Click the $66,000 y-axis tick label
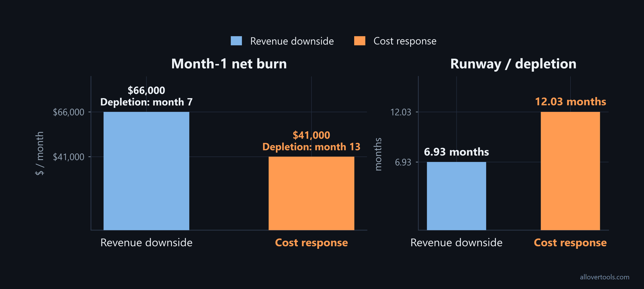Screen dimensions: 644x289 pyautogui.click(x=69, y=112)
